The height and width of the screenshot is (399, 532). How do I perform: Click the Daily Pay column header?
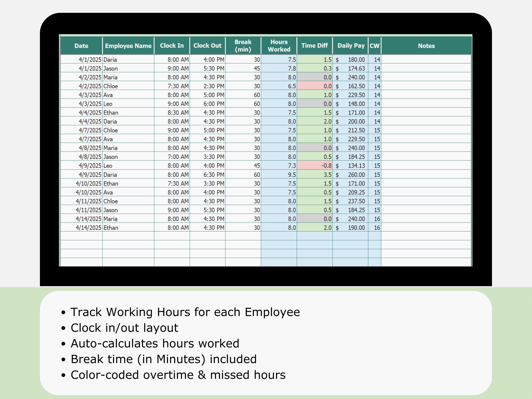click(351, 46)
